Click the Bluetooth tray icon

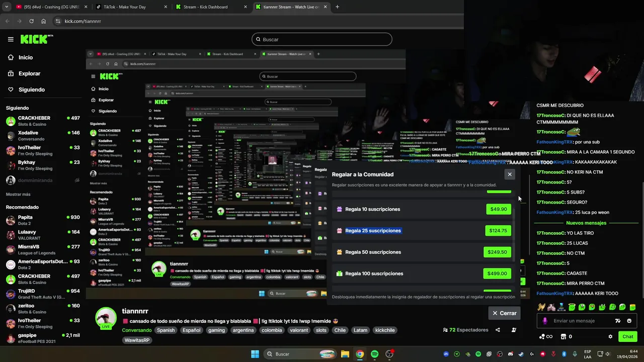pos(564,354)
